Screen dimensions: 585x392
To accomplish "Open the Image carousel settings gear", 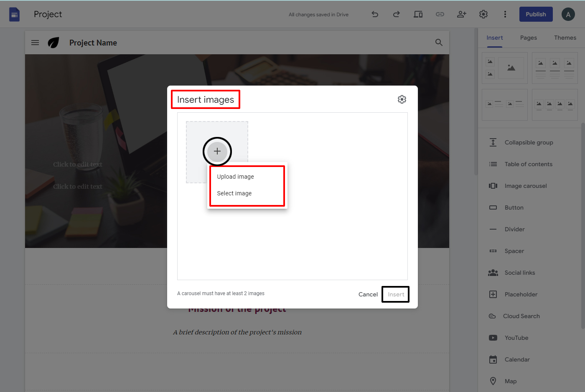I will 402,99.
